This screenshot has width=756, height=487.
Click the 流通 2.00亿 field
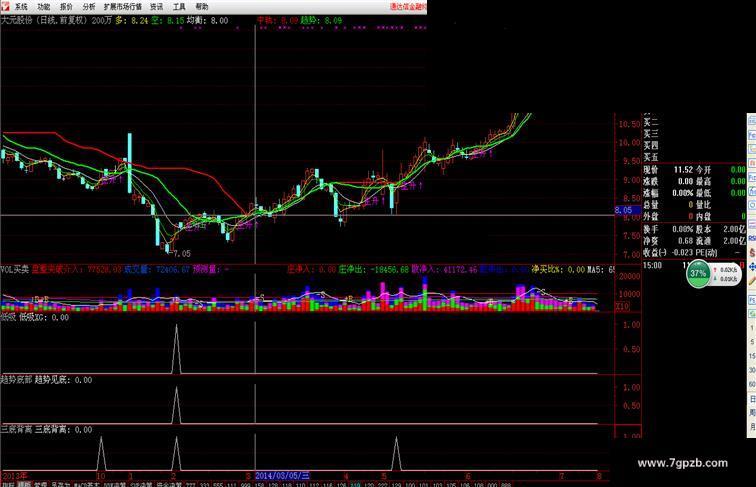tap(720, 241)
